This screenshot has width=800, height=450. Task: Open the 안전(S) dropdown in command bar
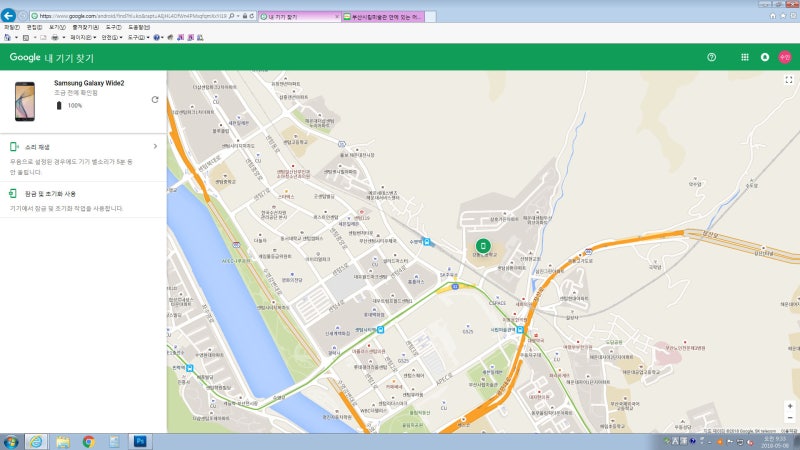pyautogui.click(x=112, y=37)
